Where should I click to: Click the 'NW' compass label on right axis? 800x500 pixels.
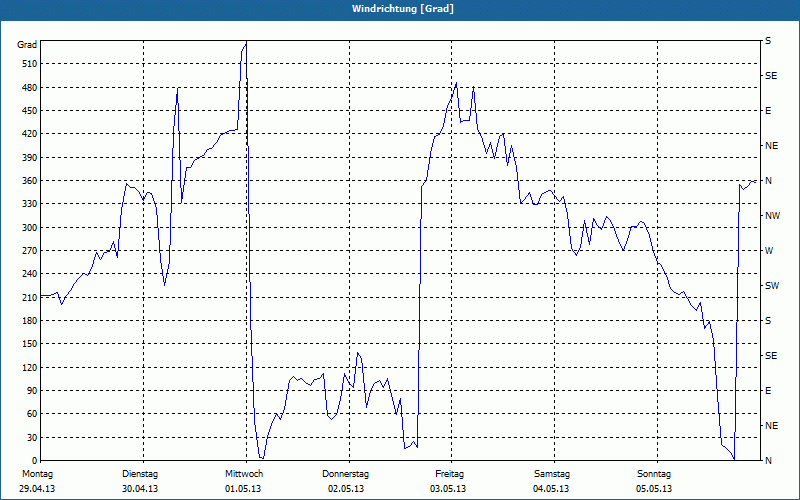(772, 216)
